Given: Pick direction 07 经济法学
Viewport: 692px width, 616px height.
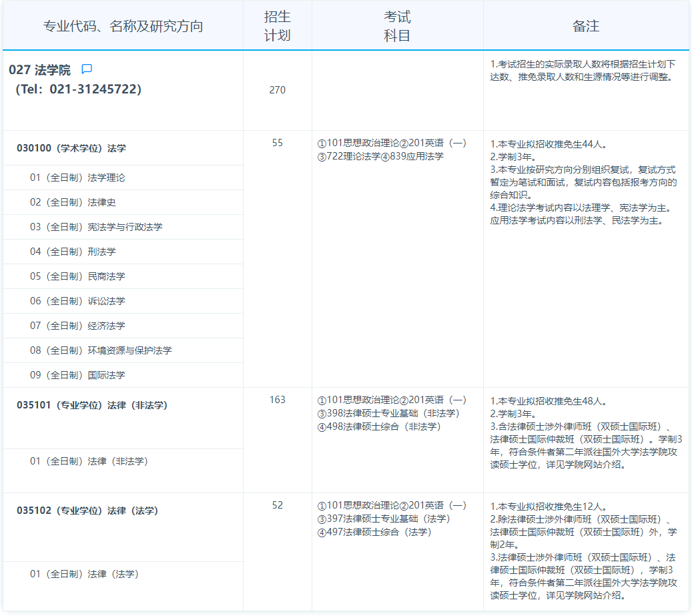Looking at the screenshot, I should (77, 326).
